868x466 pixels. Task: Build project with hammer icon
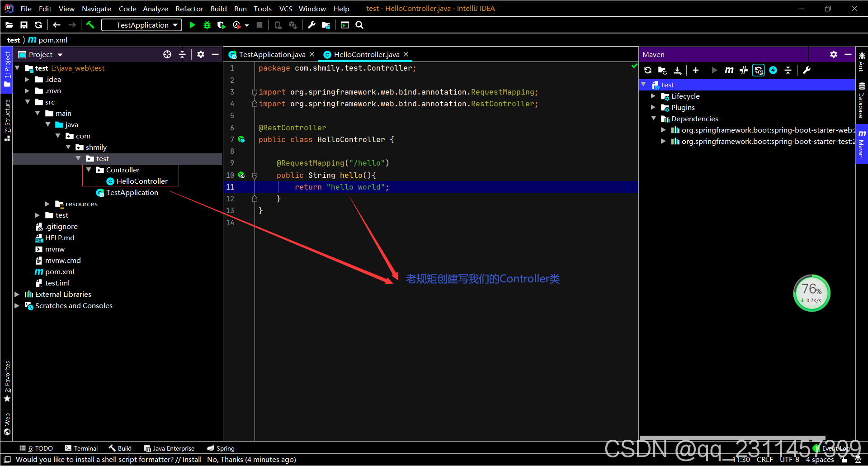pyautogui.click(x=90, y=25)
